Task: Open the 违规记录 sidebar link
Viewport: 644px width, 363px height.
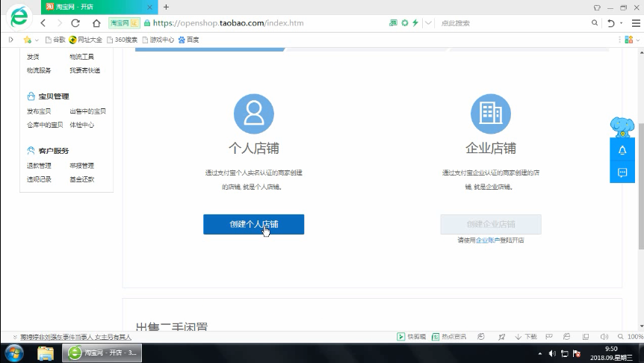Action: 39,179
